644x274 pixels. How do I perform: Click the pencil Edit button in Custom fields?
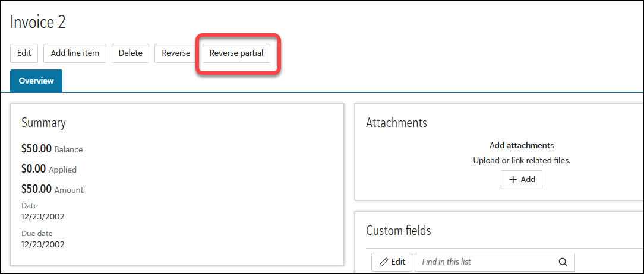(x=392, y=262)
